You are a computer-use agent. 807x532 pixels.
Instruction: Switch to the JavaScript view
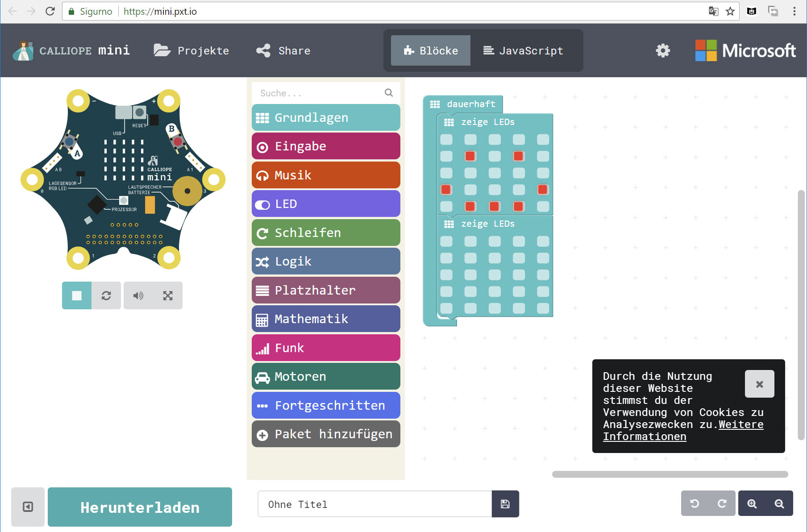click(523, 50)
